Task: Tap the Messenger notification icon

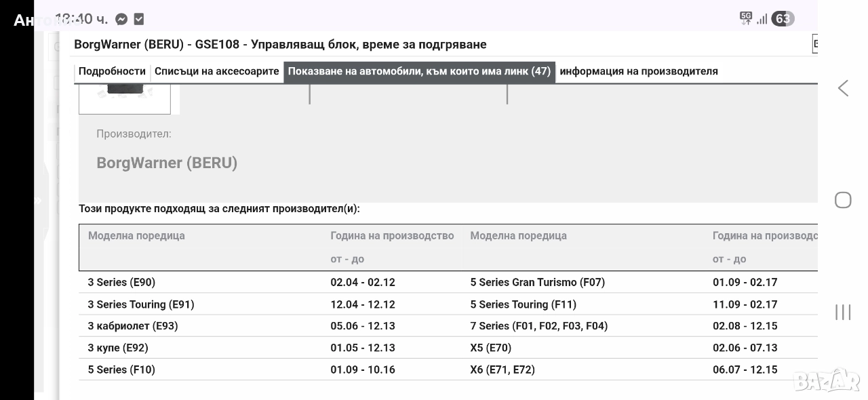Action: pos(121,19)
